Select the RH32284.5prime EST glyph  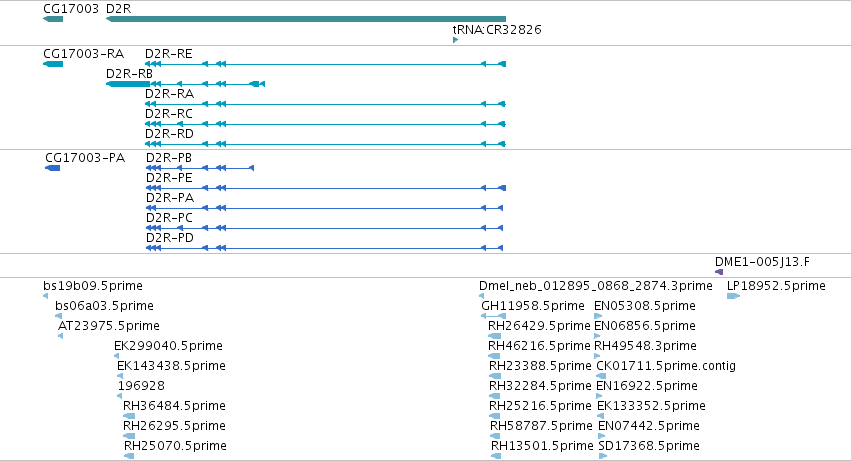tap(495, 396)
